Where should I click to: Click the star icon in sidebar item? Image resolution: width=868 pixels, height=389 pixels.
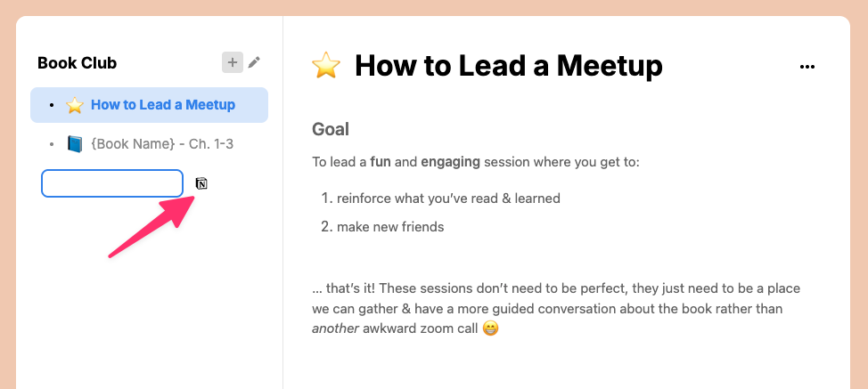74,105
